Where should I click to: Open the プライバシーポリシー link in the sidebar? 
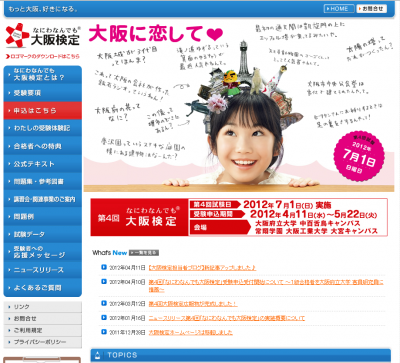click(x=43, y=342)
